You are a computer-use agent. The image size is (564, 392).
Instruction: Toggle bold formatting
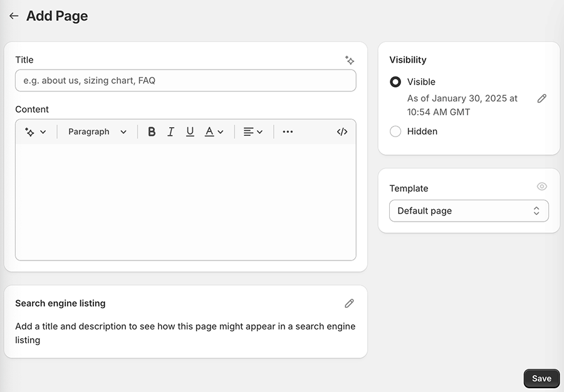click(152, 132)
